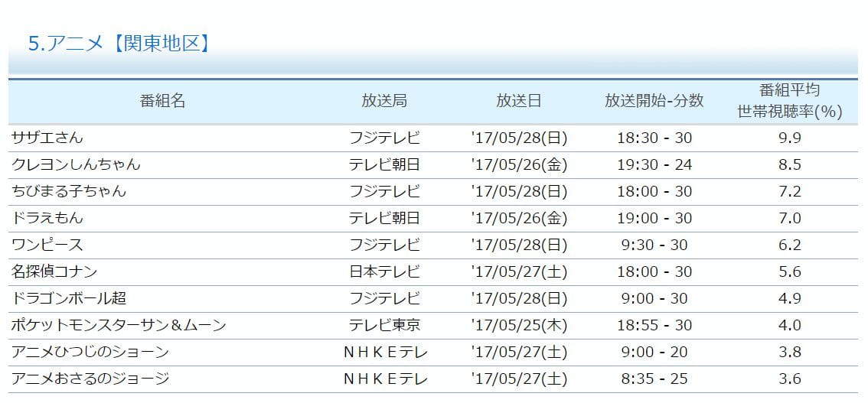Click the アニメおさるのジョージ program name

point(90,379)
